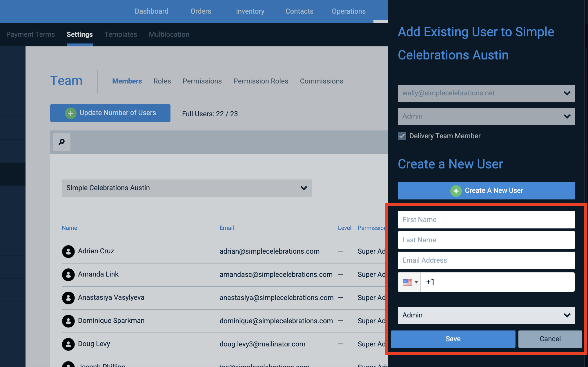Click the search magnifier icon
This screenshot has height=367, width=588.
[61, 142]
